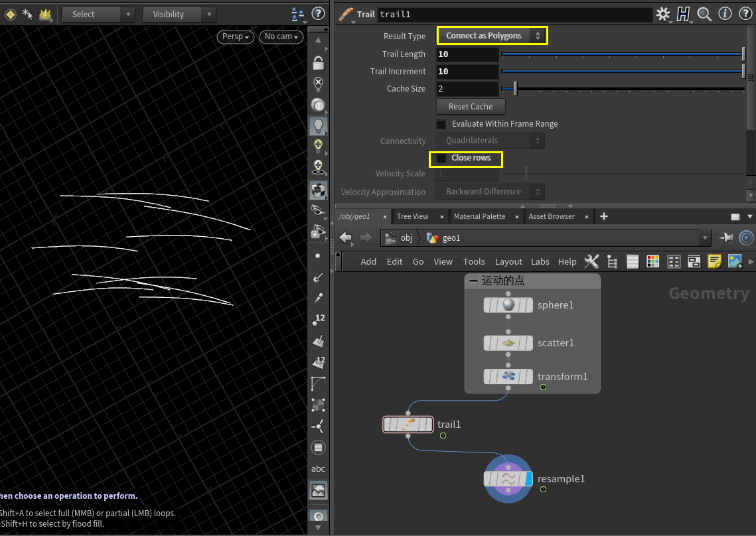Toggle the display point numbers icon
Screen dimensions: 756x536
319,320
